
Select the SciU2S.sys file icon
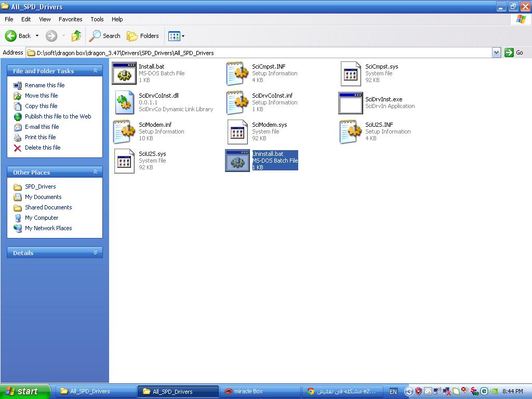(124, 161)
